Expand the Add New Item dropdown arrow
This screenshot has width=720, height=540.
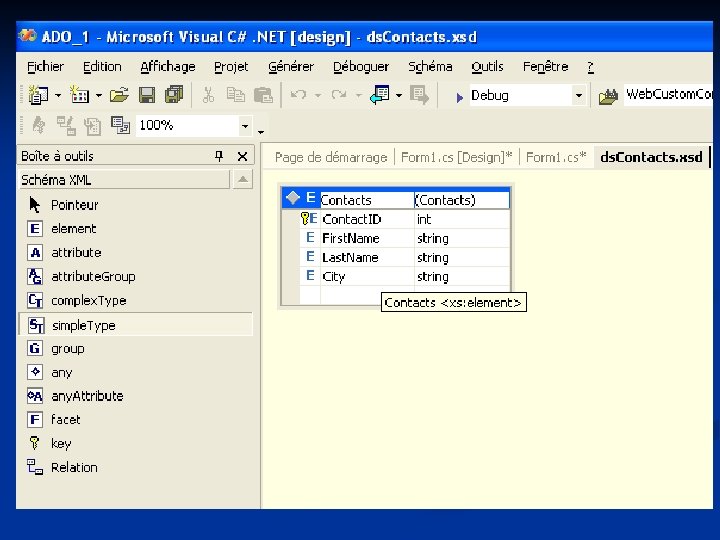(x=99, y=96)
